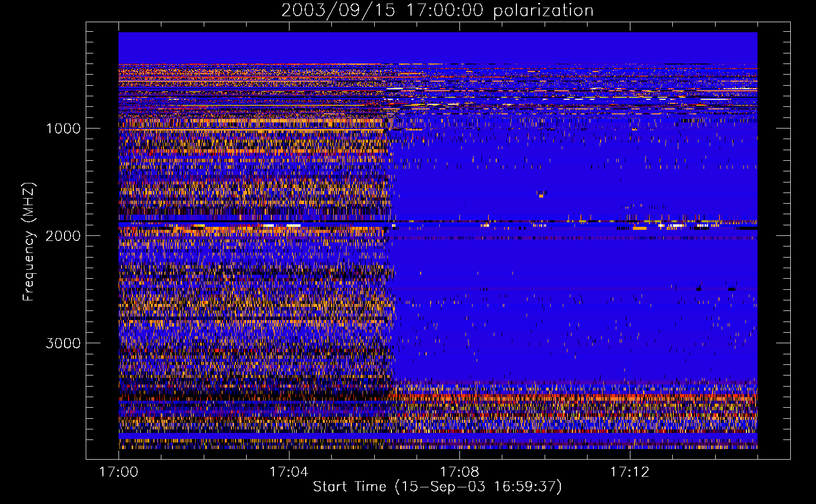Click the 2000 frequency tick label
Screen dimensions: 816x504
tap(63, 236)
